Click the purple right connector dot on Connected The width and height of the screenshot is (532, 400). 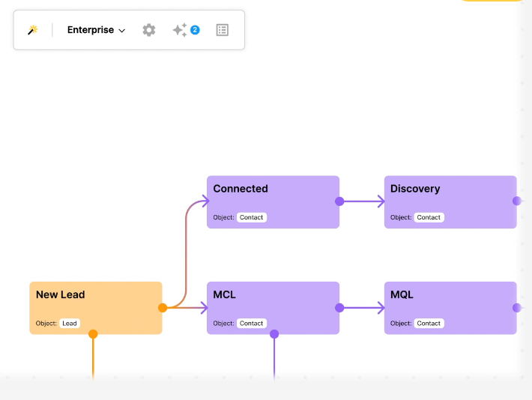tap(339, 201)
